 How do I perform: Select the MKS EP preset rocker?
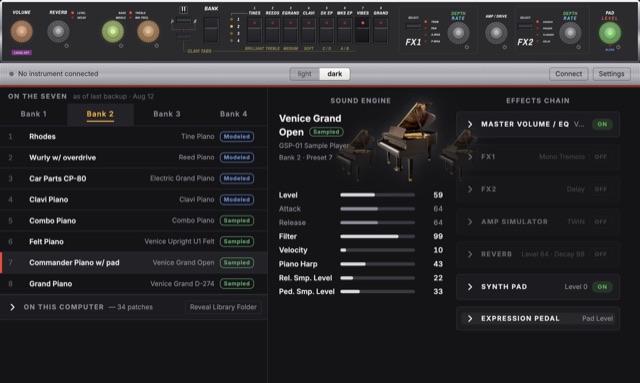344,30
